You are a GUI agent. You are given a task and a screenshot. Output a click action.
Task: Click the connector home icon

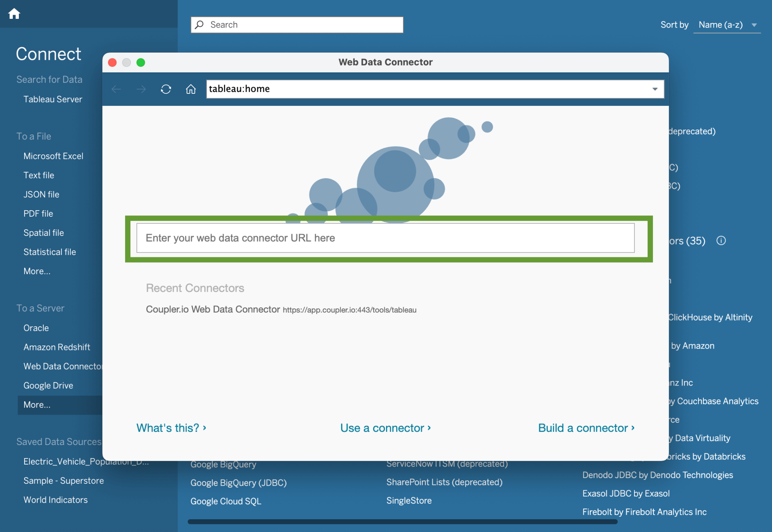click(x=191, y=89)
